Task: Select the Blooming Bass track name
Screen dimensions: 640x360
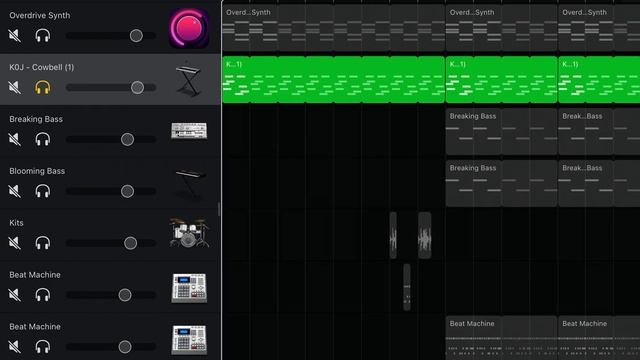Action: (x=37, y=171)
